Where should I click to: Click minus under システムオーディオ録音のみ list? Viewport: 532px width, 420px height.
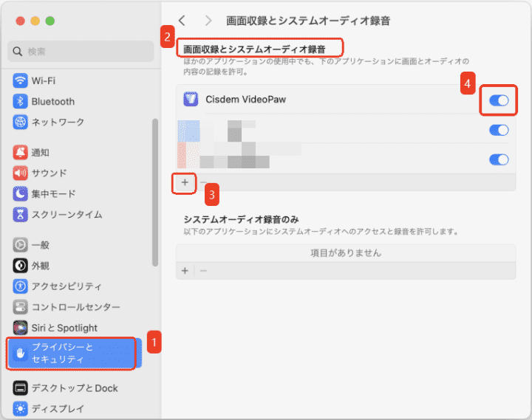click(x=204, y=270)
